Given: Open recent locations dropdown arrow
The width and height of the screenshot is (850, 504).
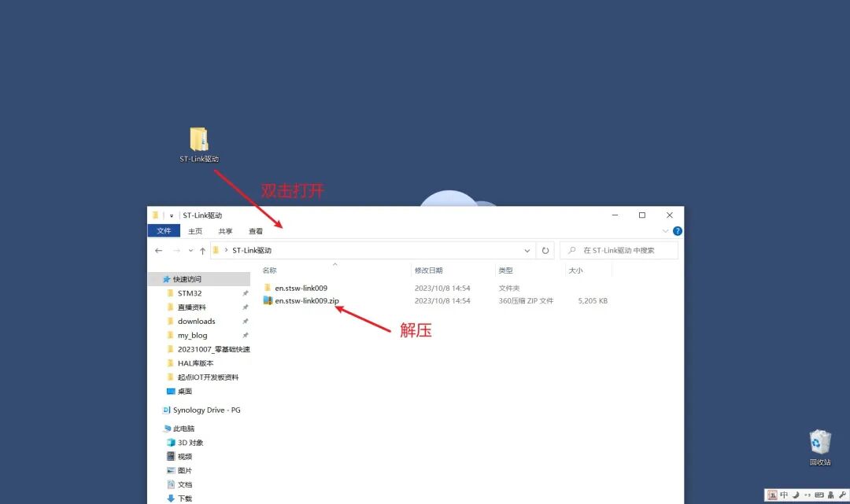Looking at the screenshot, I should click(190, 251).
